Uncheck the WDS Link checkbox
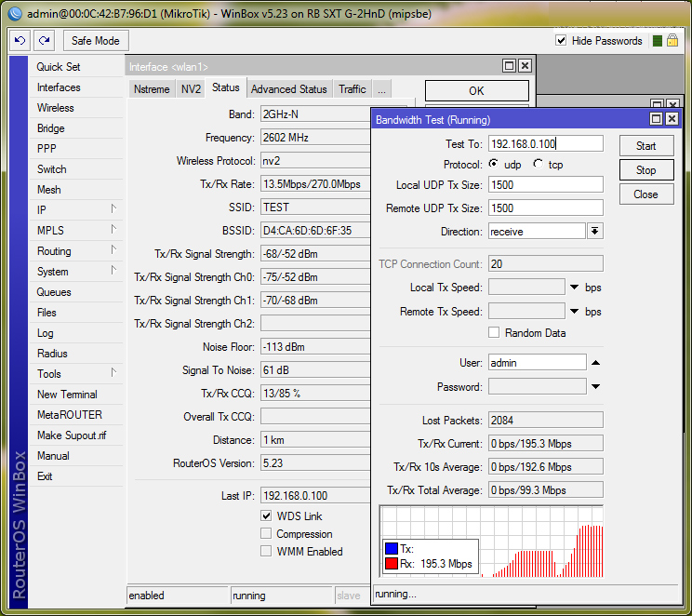 pos(266,516)
